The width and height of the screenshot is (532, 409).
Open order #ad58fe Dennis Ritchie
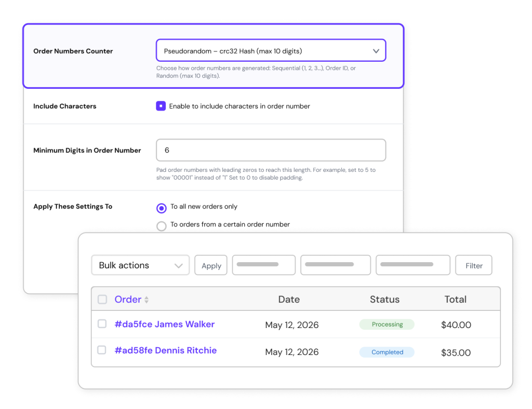tap(166, 350)
